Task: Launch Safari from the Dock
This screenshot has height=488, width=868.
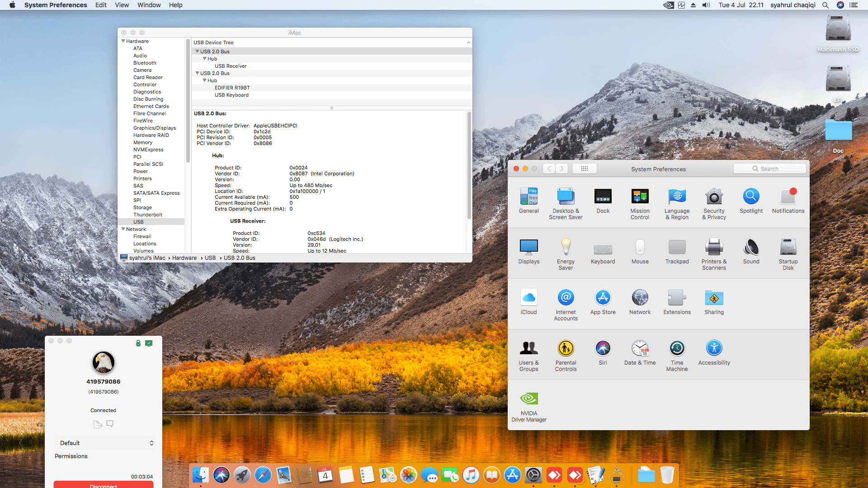Action: pyautogui.click(x=263, y=475)
